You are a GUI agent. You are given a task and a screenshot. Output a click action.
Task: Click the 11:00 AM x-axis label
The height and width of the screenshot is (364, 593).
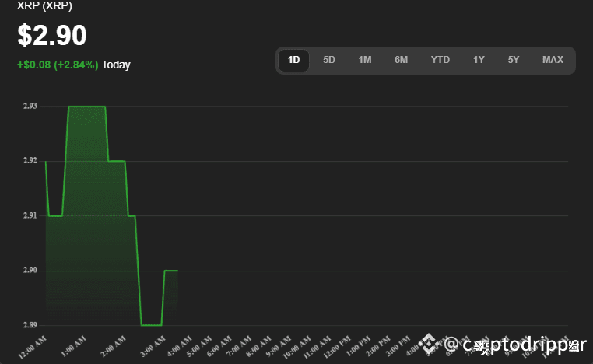click(318, 347)
